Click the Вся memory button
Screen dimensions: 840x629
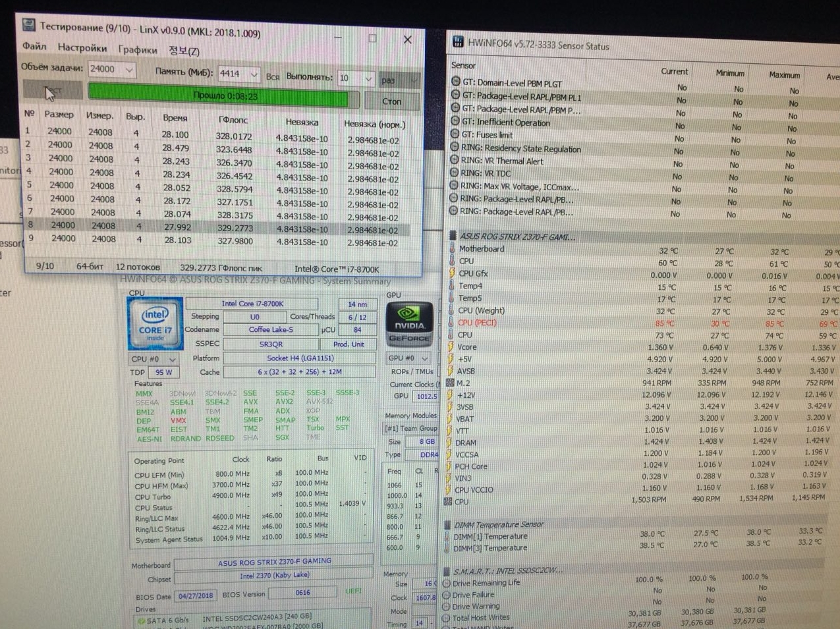pyautogui.click(x=273, y=76)
